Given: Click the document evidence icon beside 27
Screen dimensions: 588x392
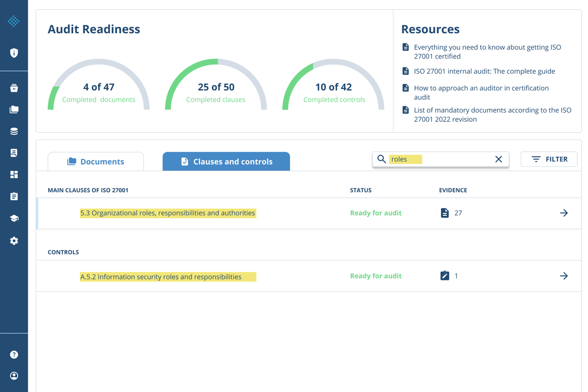Looking at the screenshot, I should 444,213.
